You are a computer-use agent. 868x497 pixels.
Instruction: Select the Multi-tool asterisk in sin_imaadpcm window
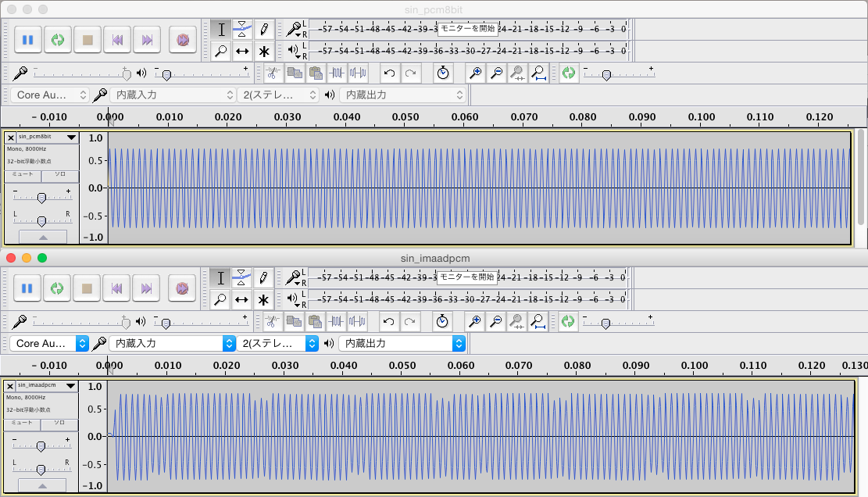(x=263, y=300)
